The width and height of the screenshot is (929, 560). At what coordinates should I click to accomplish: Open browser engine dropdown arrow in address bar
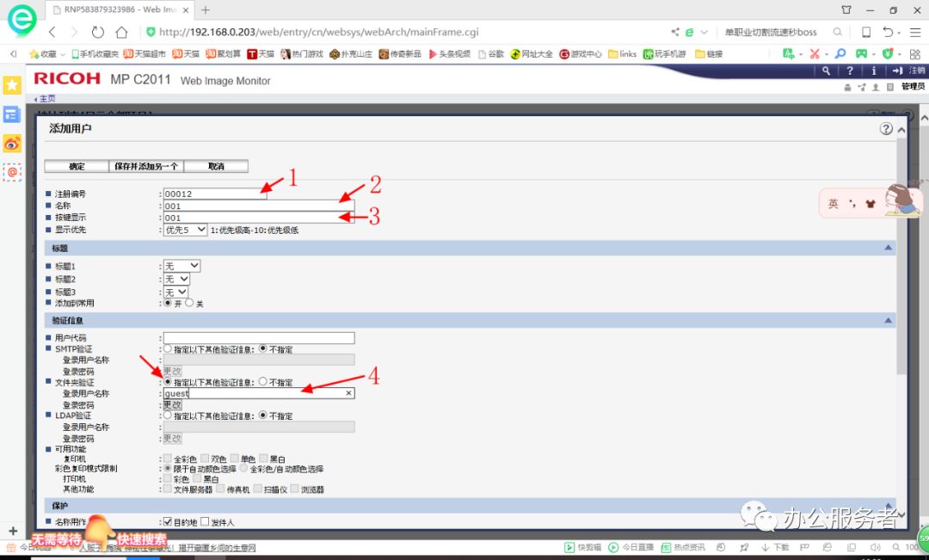click(704, 32)
